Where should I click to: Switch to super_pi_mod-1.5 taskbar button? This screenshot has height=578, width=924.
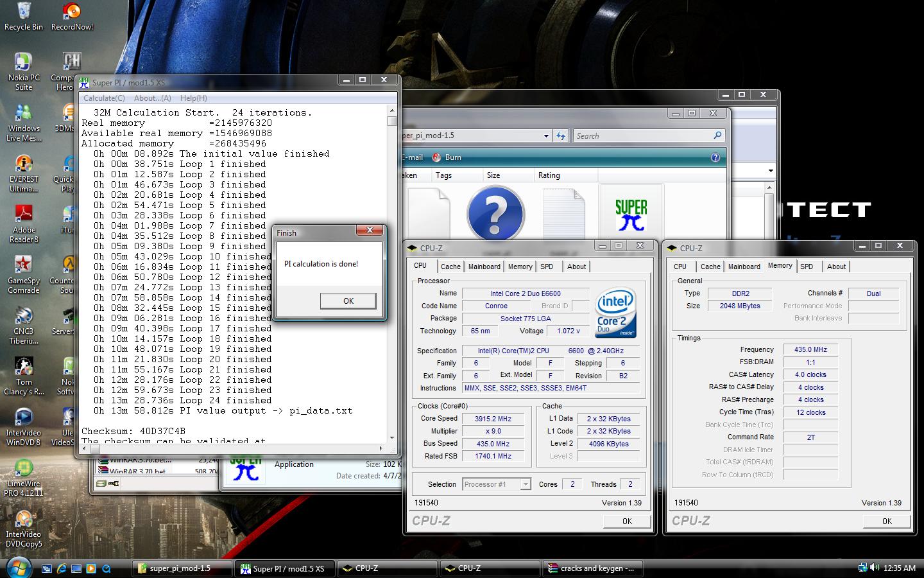tap(182, 568)
